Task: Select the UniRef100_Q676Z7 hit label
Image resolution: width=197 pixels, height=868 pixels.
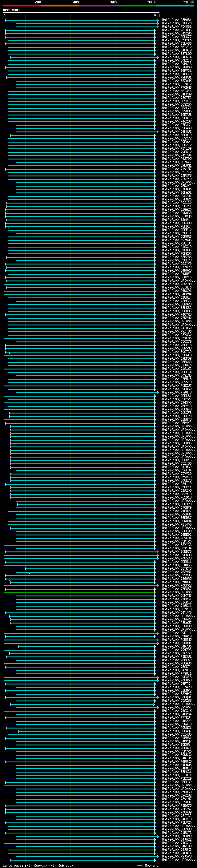Action: click(176, 162)
